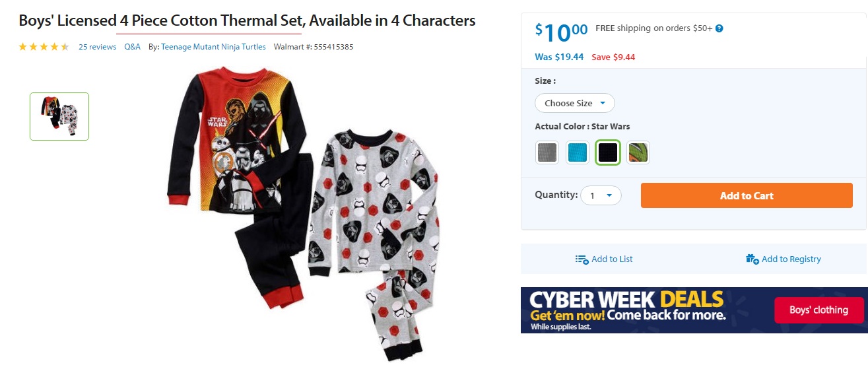Open the Quantity dropdown
This screenshot has height=369, width=868.
601,195
